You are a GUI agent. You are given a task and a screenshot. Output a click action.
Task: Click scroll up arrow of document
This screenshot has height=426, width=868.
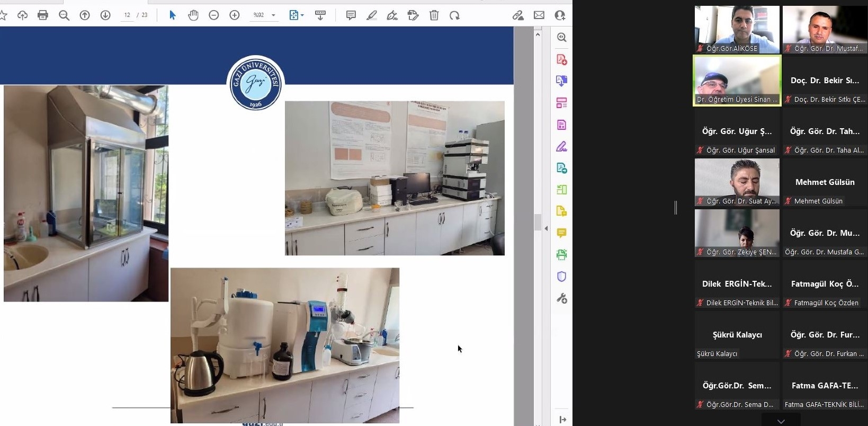point(538,34)
